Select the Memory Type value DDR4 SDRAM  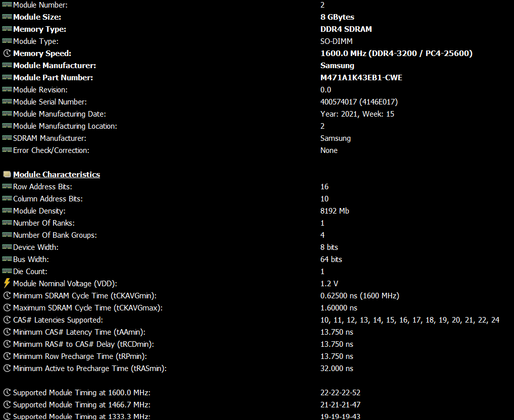click(346, 29)
